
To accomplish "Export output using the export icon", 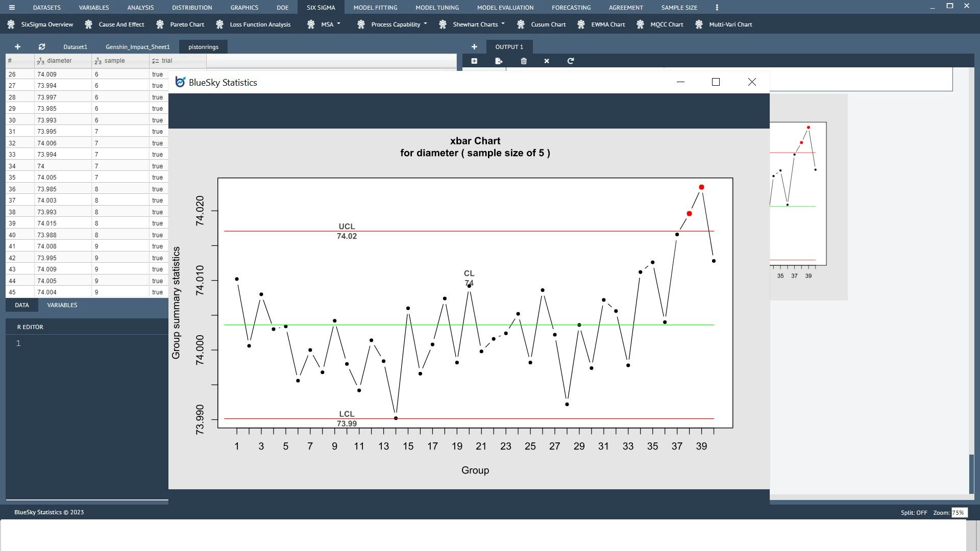I will tap(499, 61).
